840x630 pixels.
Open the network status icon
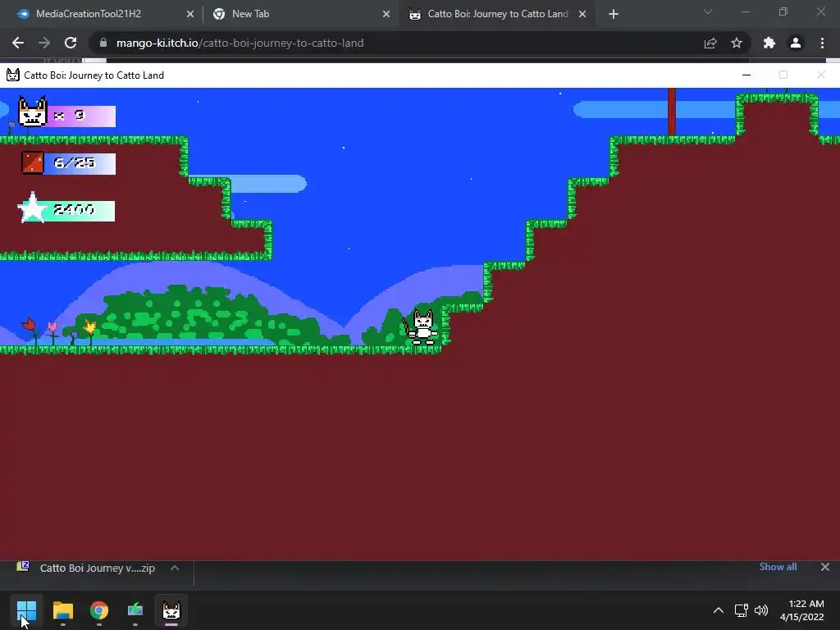(x=742, y=610)
